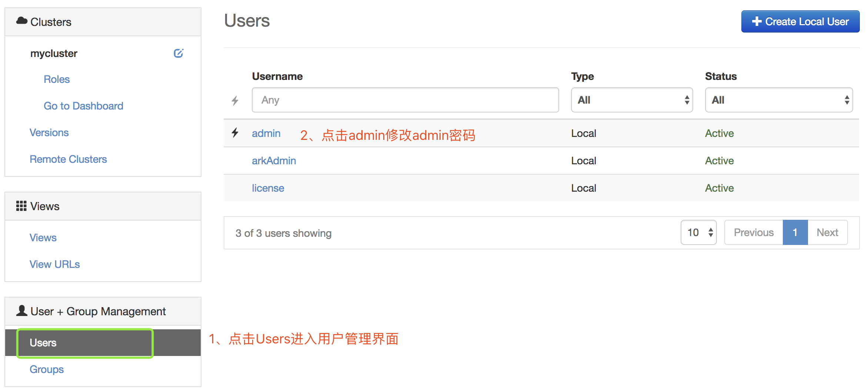Click the Type column header
Screen dimensions: 868x390
(x=582, y=76)
